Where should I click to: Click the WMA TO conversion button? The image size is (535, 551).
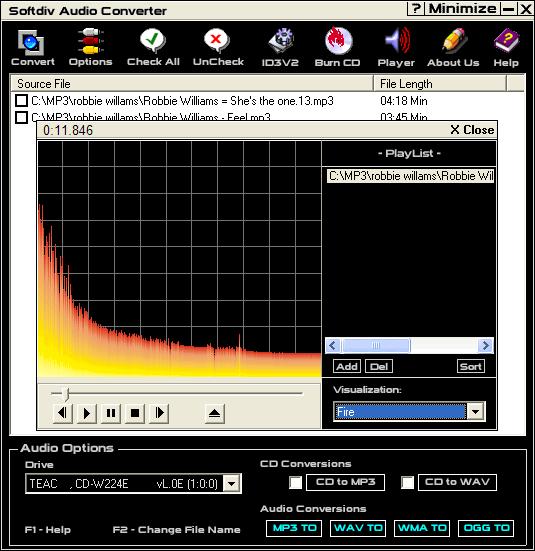pyautogui.click(x=422, y=528)
